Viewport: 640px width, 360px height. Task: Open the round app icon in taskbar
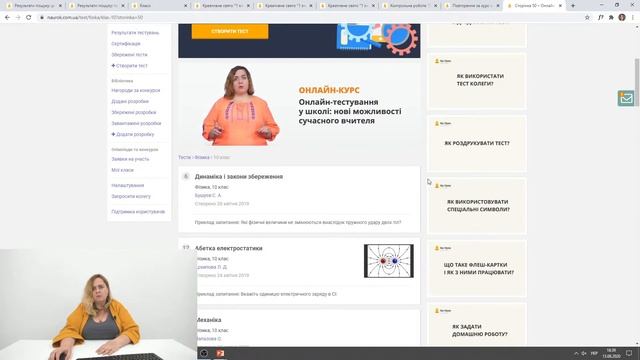(x=204, y=353)
